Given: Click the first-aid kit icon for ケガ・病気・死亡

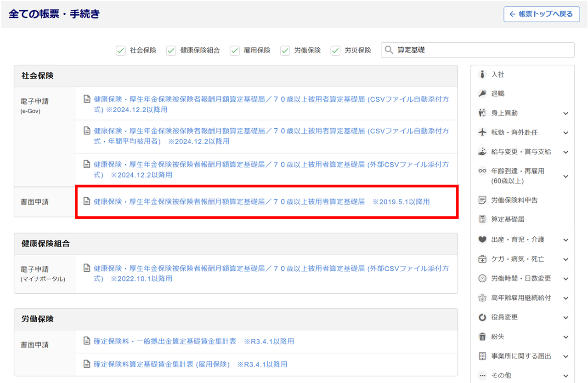Looking at the screenshot, I should [x=482, y=259].
